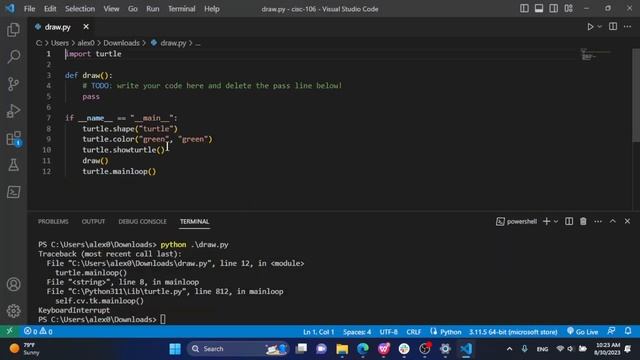Screen dimensions: 640x360
Task: Toggle the secondary side bar layout button
Action: point(553,9)
